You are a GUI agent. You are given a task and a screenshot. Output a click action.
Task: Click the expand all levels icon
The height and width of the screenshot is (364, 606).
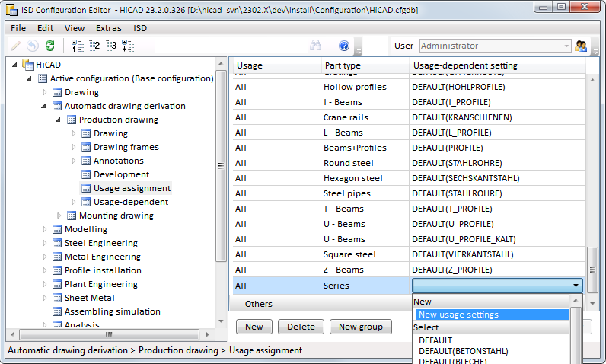tap(128, 46)
